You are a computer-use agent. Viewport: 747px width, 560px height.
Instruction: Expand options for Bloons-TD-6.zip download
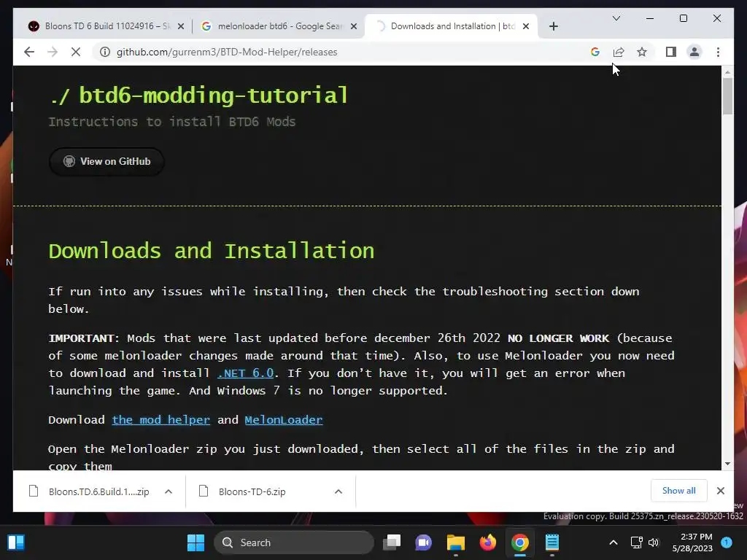click(338, 491)
